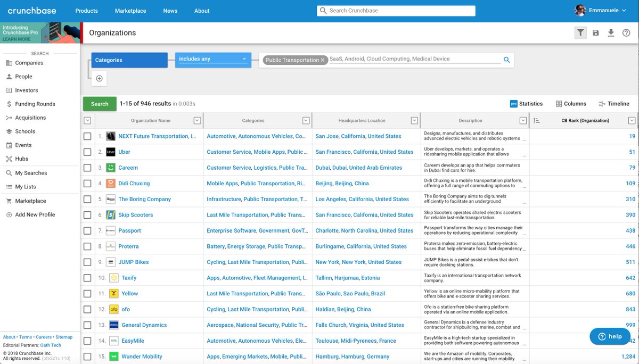Check the Careem row checkbox
The height and width of the screenshot is (364, 639).
87,168
